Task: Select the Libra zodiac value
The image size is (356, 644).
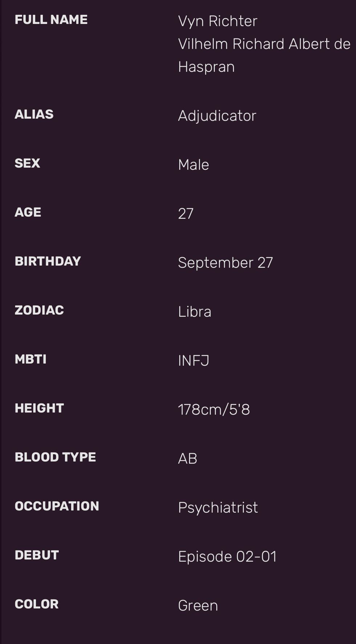Action: pyautogui.click(x=195, y=312)
